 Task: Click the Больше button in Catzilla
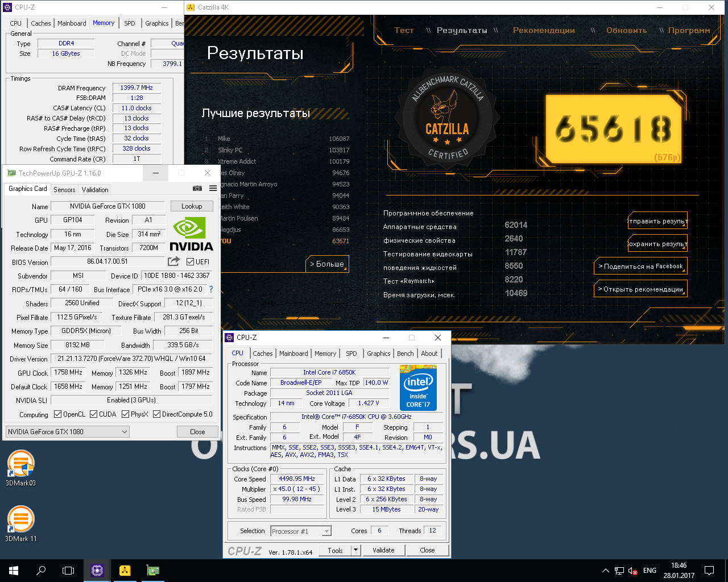[x=327, y=264]
